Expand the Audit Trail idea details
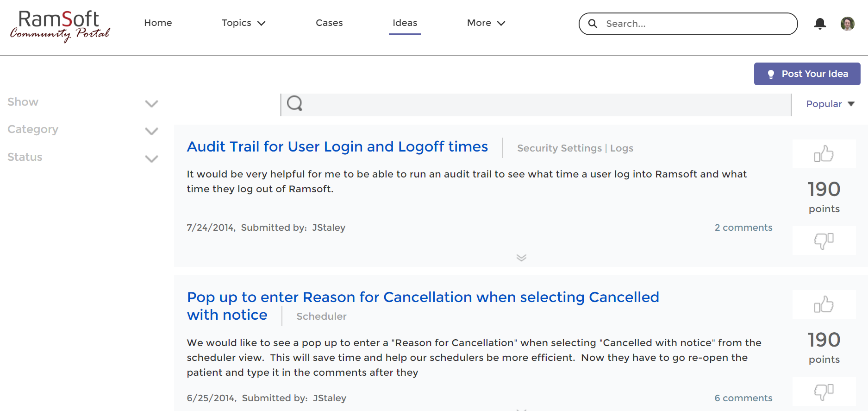 [x=521, y=258]
